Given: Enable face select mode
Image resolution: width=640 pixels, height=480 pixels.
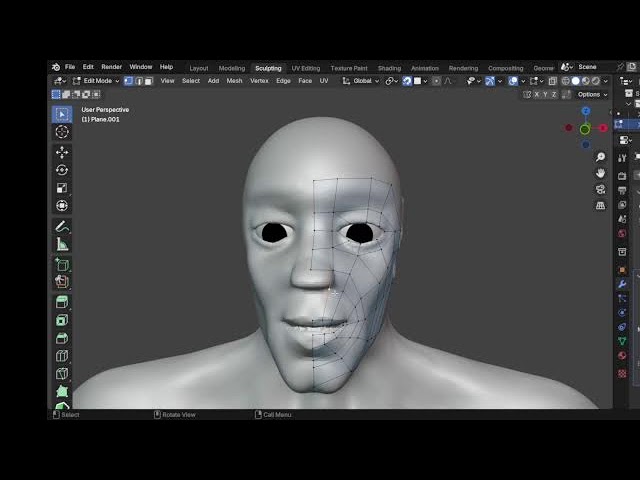Looking at the screenshot, I should [149, 81].
